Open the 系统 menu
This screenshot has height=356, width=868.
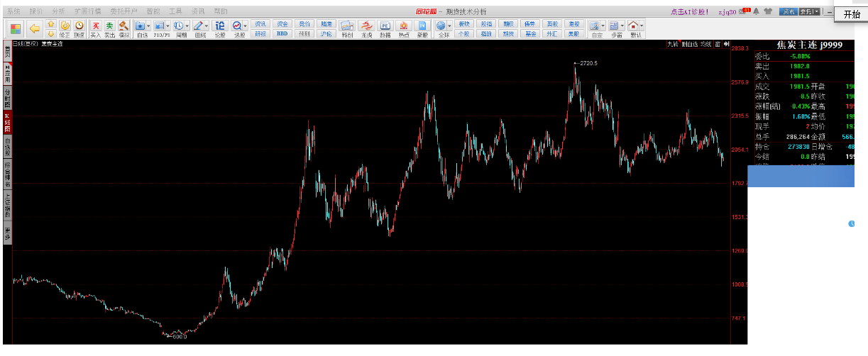point(13,11)
